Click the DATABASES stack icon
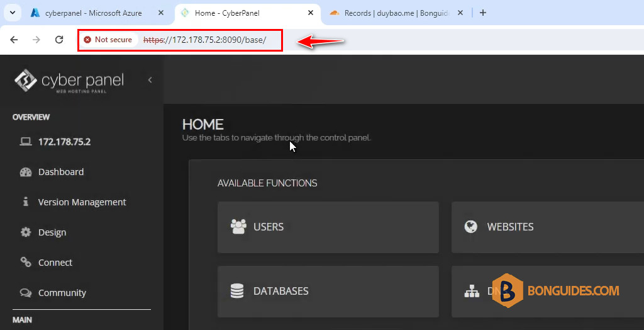 (x=237, y=291)
